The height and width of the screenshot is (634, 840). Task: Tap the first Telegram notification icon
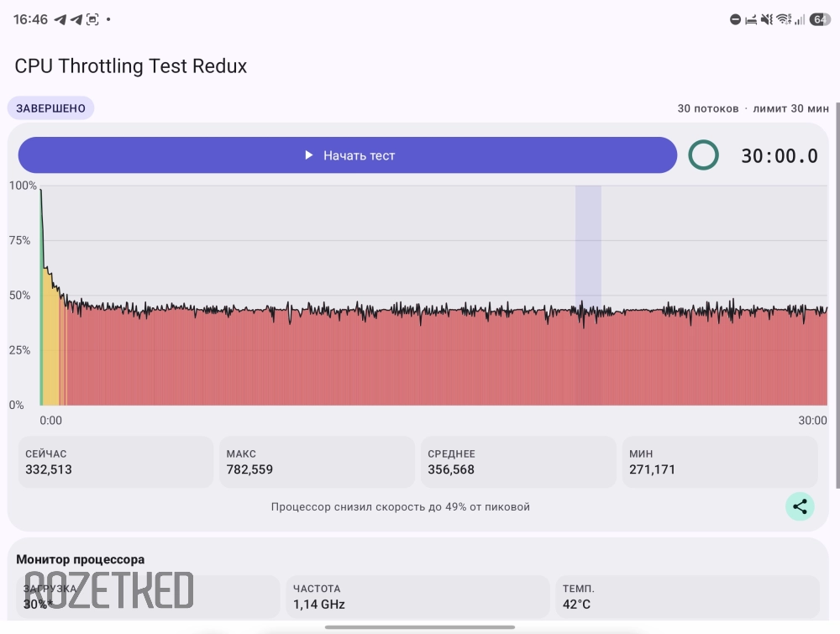(60, 20)
